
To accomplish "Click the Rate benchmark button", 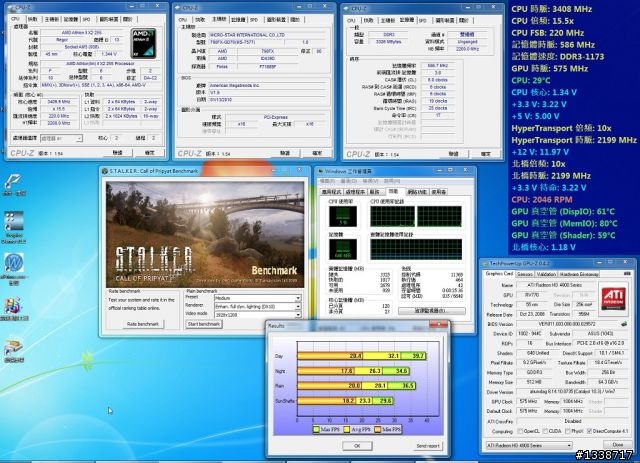I will click(x=142, y=324).
